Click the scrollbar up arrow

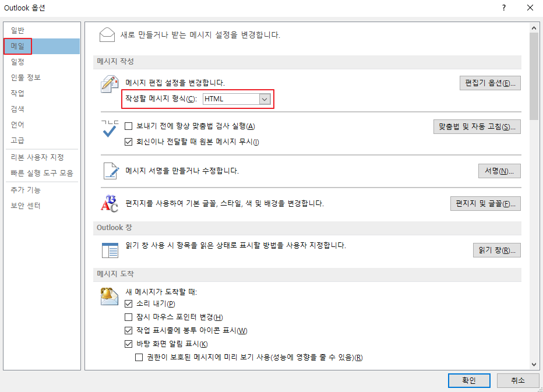534,28
